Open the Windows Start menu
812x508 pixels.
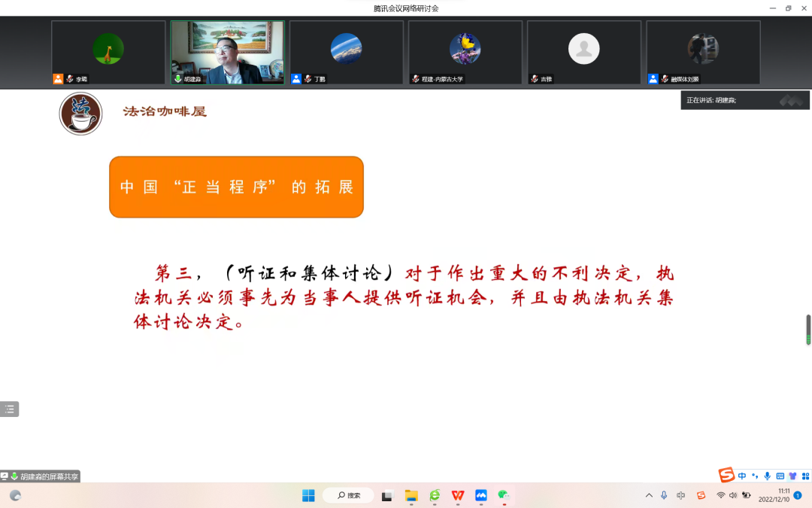coord(308,495)
